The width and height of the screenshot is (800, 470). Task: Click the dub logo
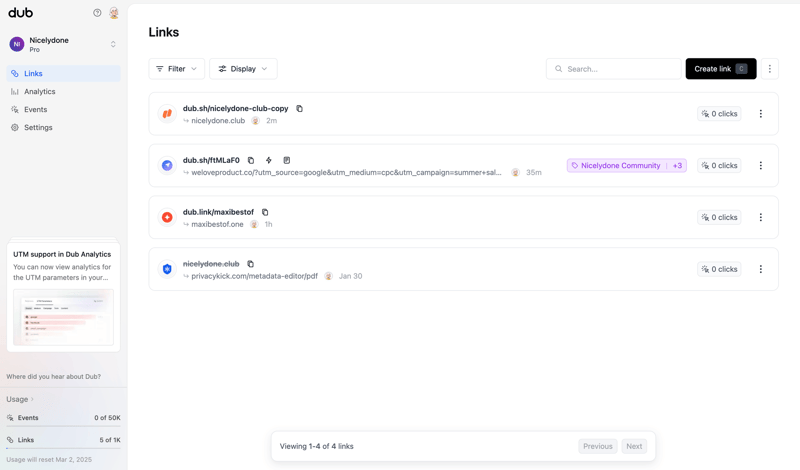(x=20, y=13)
